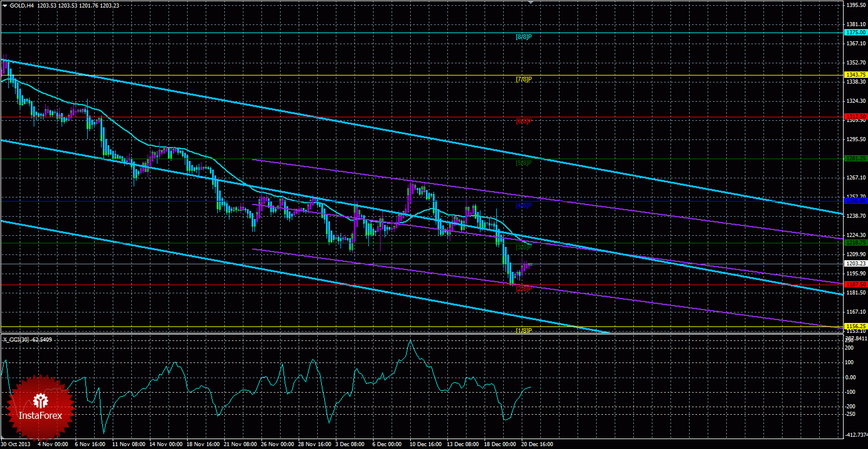Click the 1224.30 price scale value
868x449 pixels.
point(856,235)
